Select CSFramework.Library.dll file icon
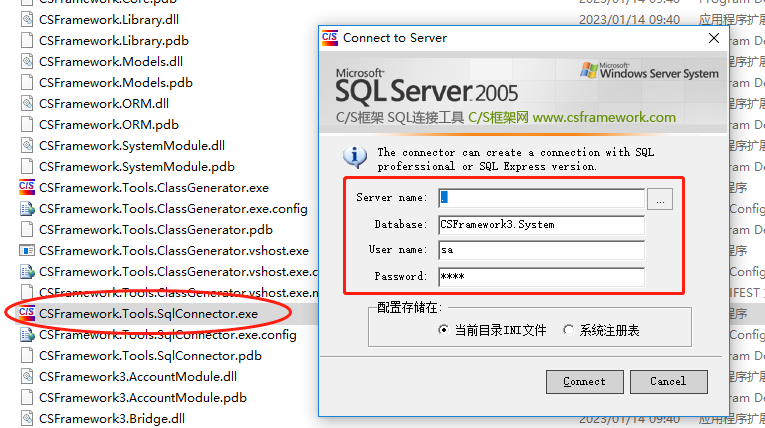Image resolution: width=765 pixels, height=428 pixels. point(27,20)
